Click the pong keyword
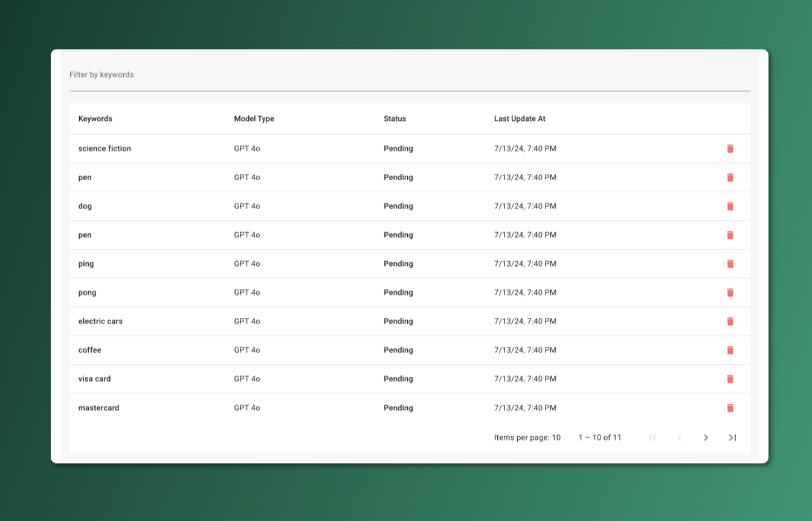This screenshot has height=521, width=812. (x=87, y=293)
